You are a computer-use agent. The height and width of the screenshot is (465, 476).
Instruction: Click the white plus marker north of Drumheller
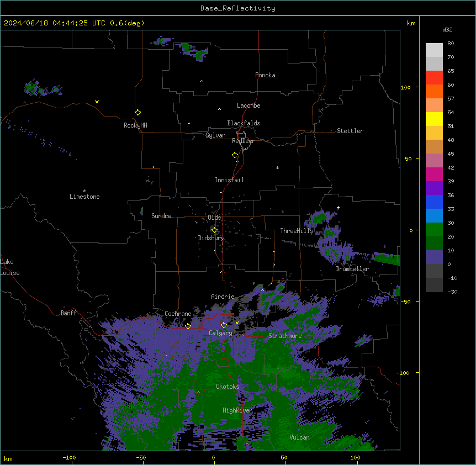338,208
